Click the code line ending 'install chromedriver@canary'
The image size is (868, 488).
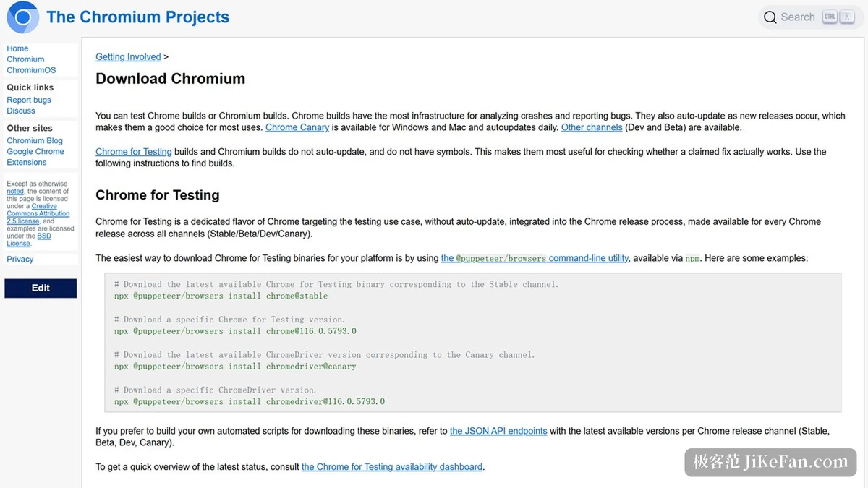coord(235,367)
